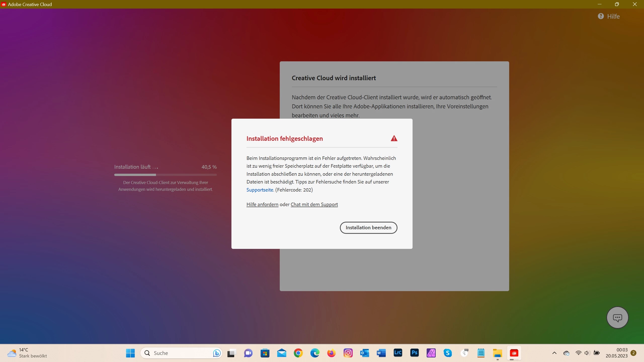Expand hidden system tray icons chevron

[x=554, y=353]
